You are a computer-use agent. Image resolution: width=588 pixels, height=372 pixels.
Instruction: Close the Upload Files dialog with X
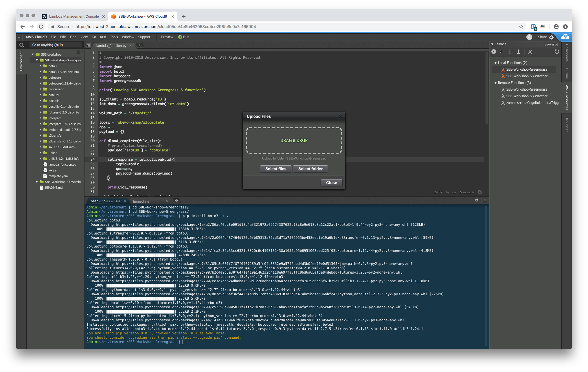341,116
